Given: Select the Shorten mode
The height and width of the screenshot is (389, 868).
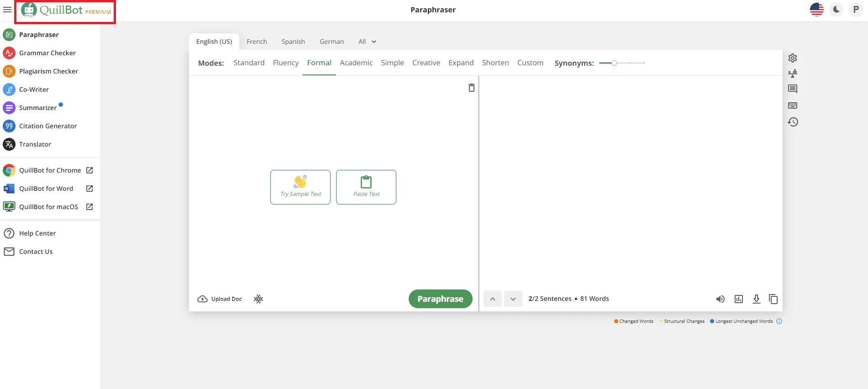Looking at the screenshot, I should click(495, 63).
